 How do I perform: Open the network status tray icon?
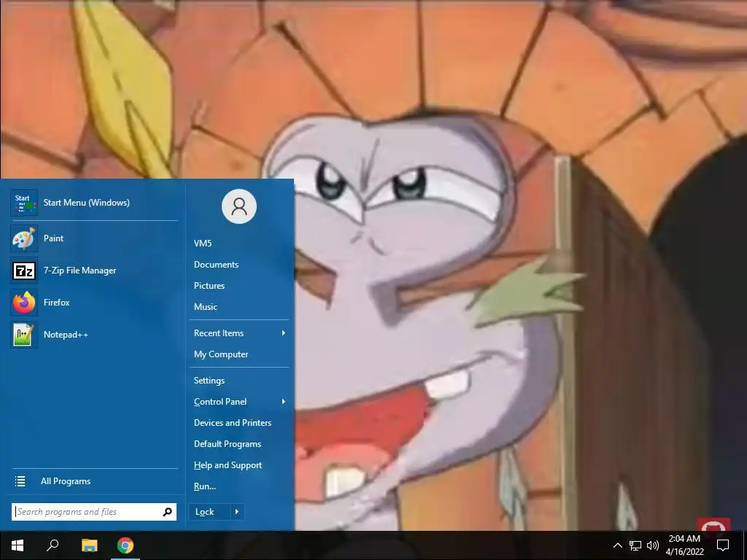pyautogui.click(x=635, y=545)
